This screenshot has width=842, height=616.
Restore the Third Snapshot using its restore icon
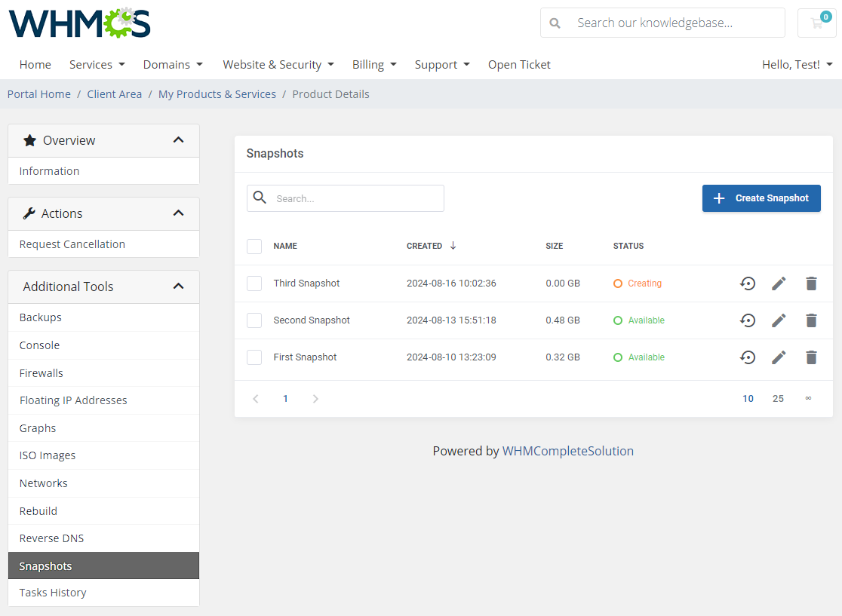(748, 283)
